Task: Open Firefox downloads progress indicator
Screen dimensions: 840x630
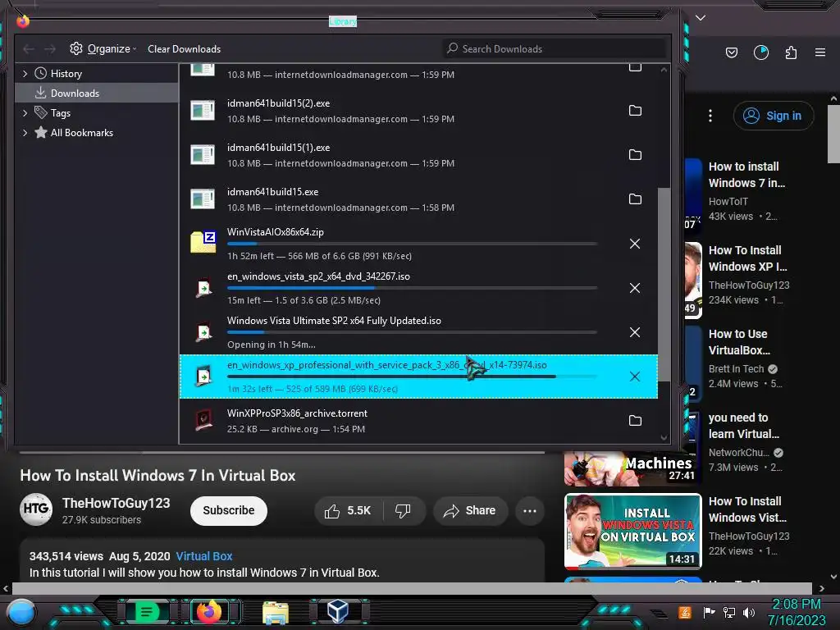Action: (x=761, y=52)
